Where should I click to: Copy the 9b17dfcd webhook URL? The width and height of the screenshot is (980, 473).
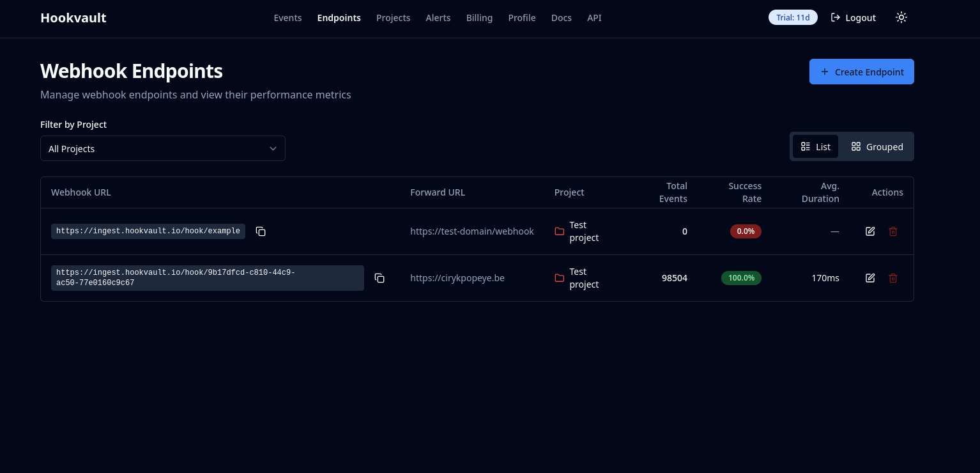(379, 278)
